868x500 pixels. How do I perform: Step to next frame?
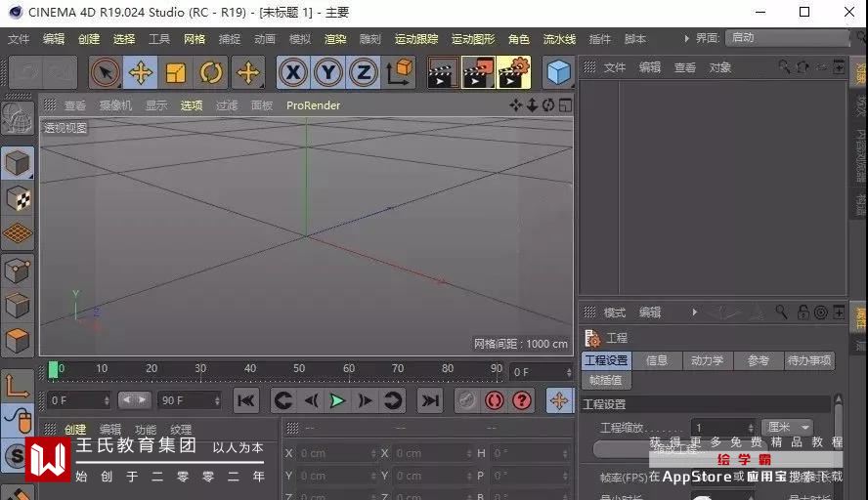[365, 400]
